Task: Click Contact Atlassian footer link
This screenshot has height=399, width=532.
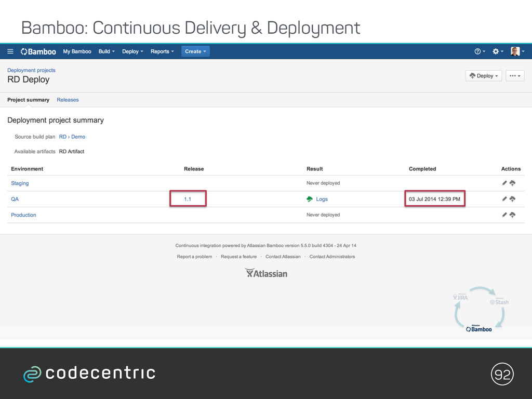Action: [x=283, y=257]
